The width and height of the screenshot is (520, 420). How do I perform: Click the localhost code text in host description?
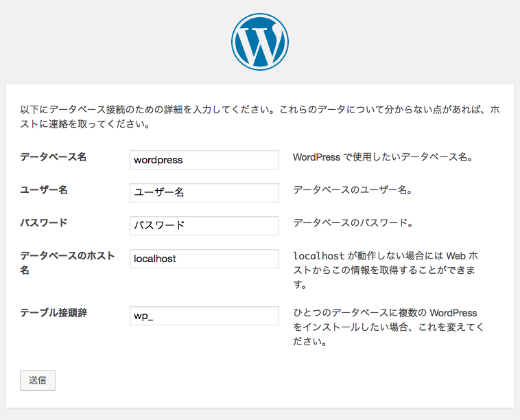(x=319, y=256)
